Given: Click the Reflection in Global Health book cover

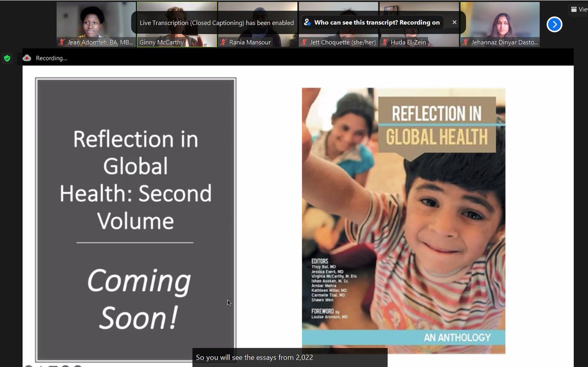Looking at the screenshot, I should (x=403, y=221).
